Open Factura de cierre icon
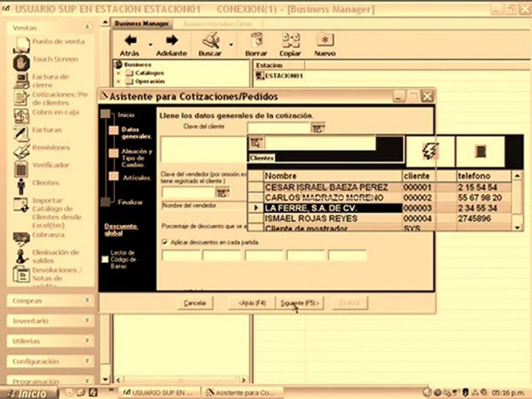Viewport: 532px width, 399px height. point(22,81)
